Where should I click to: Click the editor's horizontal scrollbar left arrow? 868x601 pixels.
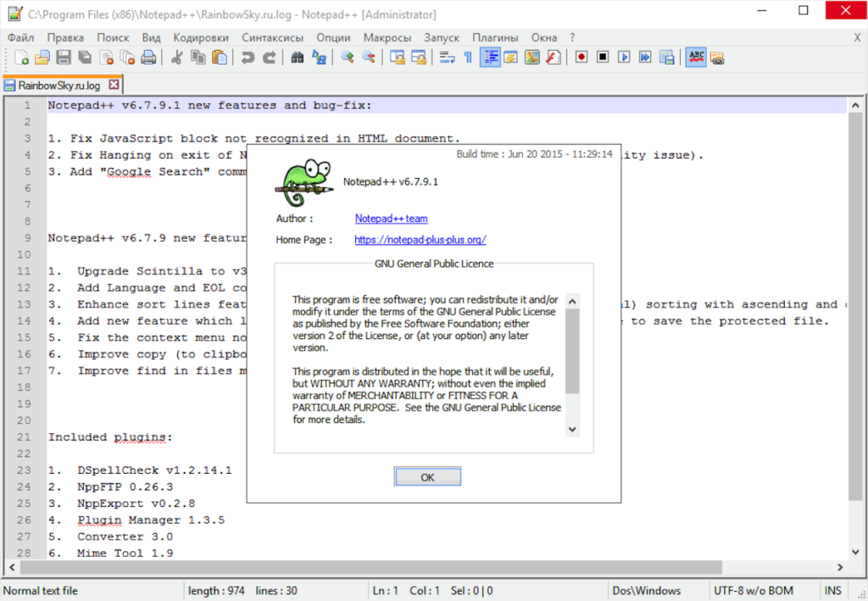click(12, 567)
